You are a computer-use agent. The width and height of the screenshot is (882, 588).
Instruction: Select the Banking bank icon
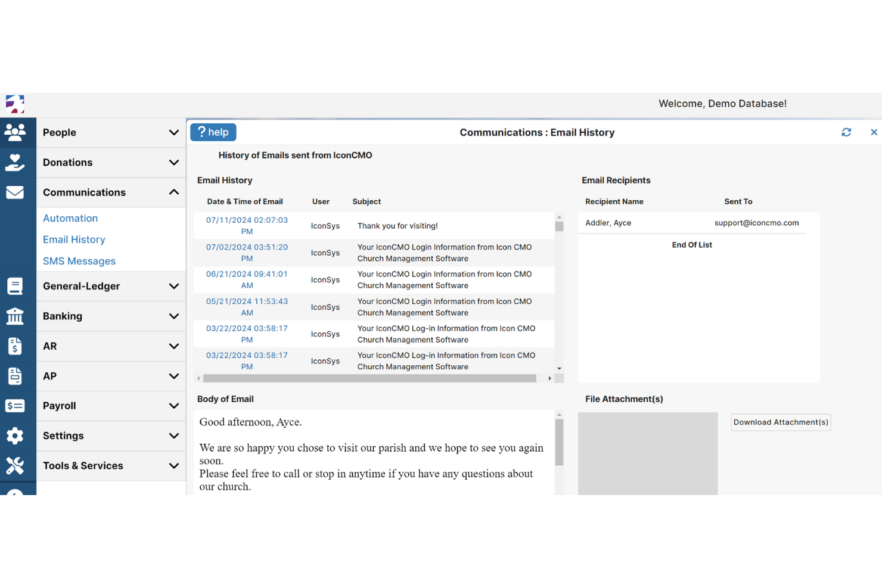15,316
